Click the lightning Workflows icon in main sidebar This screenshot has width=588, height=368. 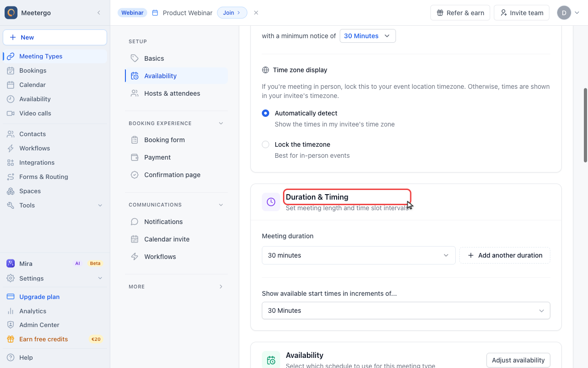tap(11, 148)
